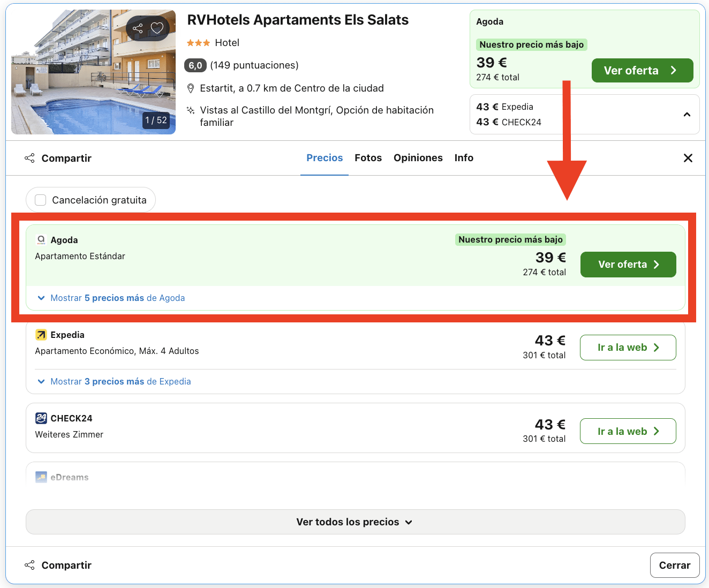Click Apartamento Estándar text
The width and height of the screenshot is (709, 588).
[x=80, y=257]
